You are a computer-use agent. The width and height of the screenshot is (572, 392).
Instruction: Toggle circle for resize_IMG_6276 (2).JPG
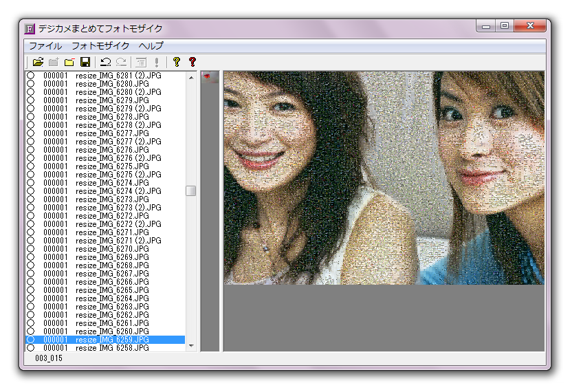coord(31,158)
